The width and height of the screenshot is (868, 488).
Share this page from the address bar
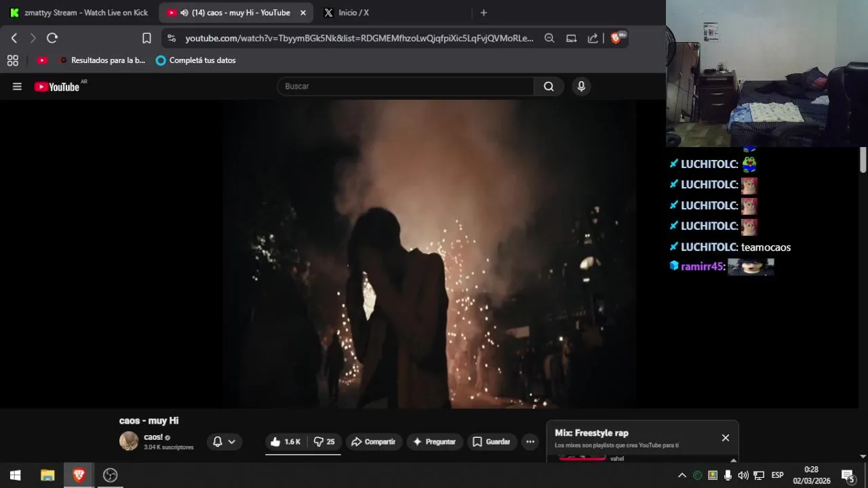click(x=593, y=39)
